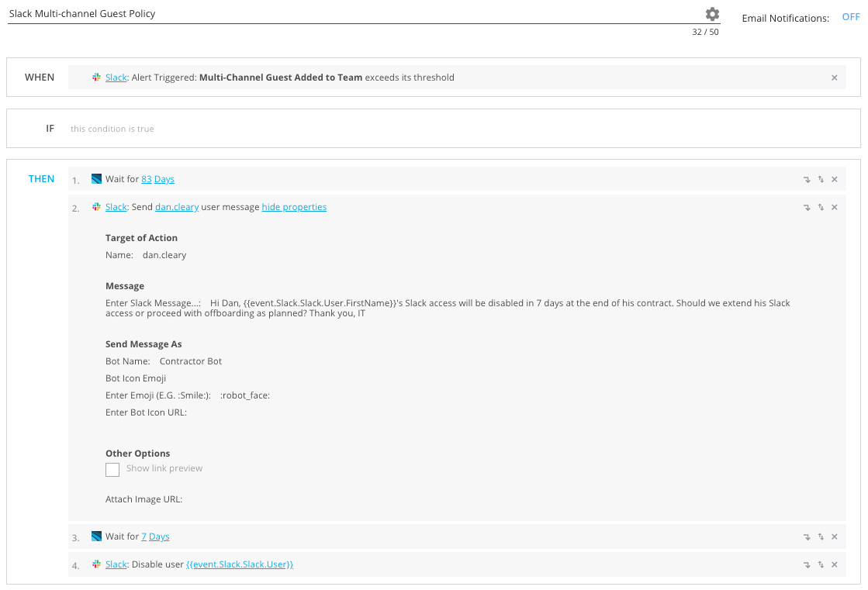Toggle Email Notifications from OFF
The height and width of the screenshot is (590, 868).
(851, 17)
